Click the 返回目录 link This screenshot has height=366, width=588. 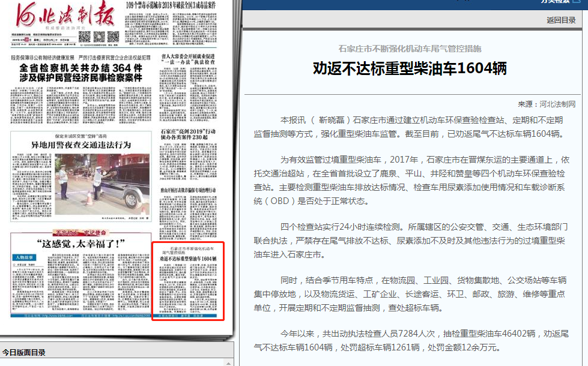(x=560, y=20)
